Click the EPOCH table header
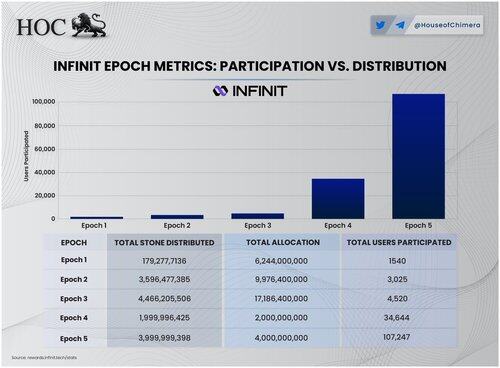This screenshot has width=500, height=368. coord(74,243)
